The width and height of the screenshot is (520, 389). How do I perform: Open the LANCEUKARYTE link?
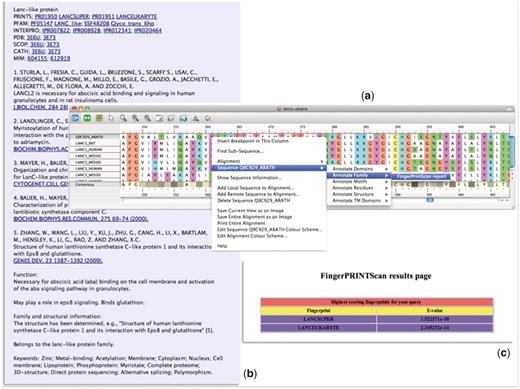click(x=136, y=16)
